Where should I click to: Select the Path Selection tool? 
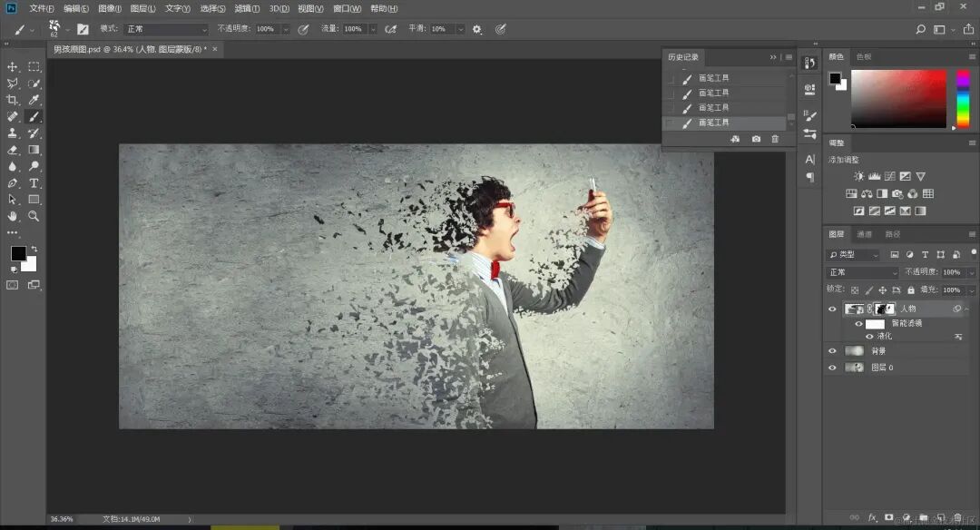pyautogui.click(x=13, y=200)
